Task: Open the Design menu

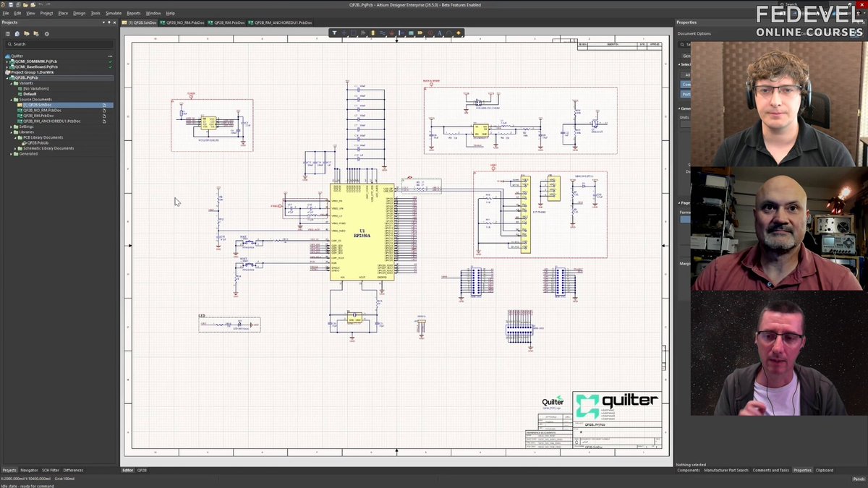Action: pyautogui.click(x=79, y=13)
